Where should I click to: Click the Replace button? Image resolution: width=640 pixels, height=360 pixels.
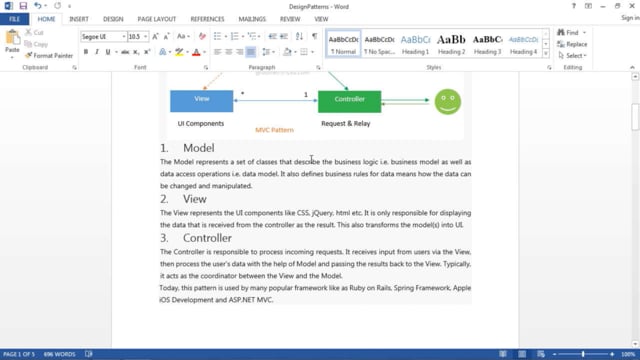point(572,44)
